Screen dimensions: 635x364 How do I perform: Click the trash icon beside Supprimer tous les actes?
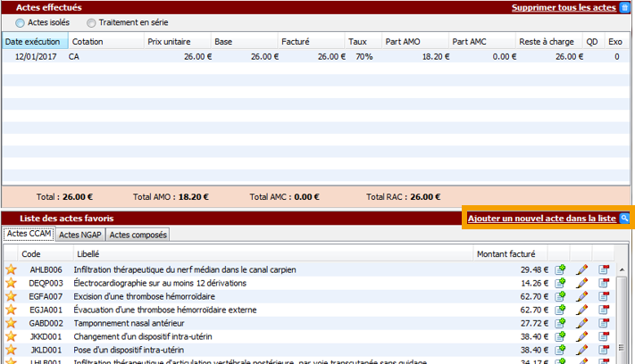[624, 7]
